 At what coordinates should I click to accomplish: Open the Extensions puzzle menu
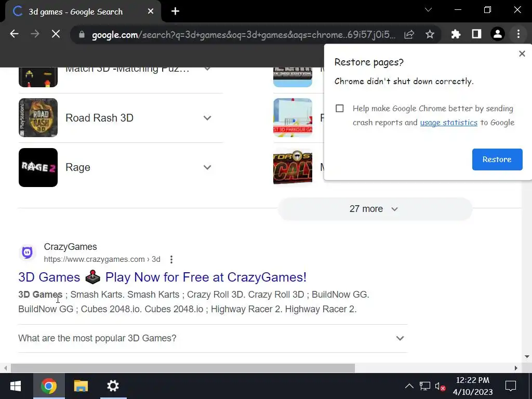pos(456,34)
